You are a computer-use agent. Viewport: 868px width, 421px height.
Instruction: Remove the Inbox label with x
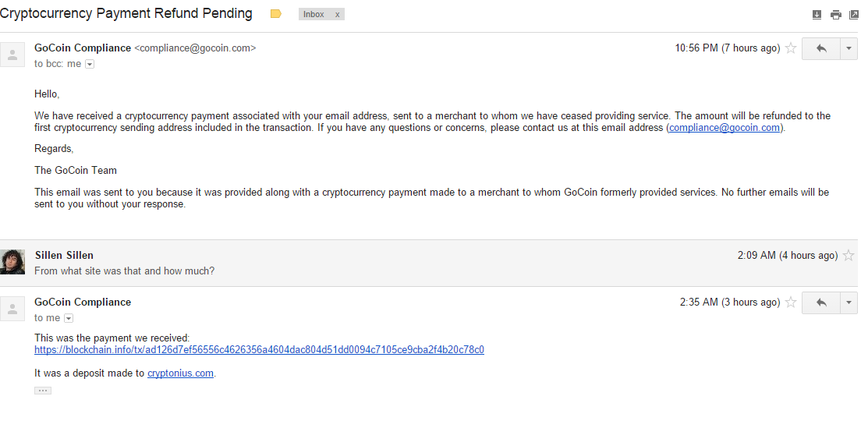337,14
